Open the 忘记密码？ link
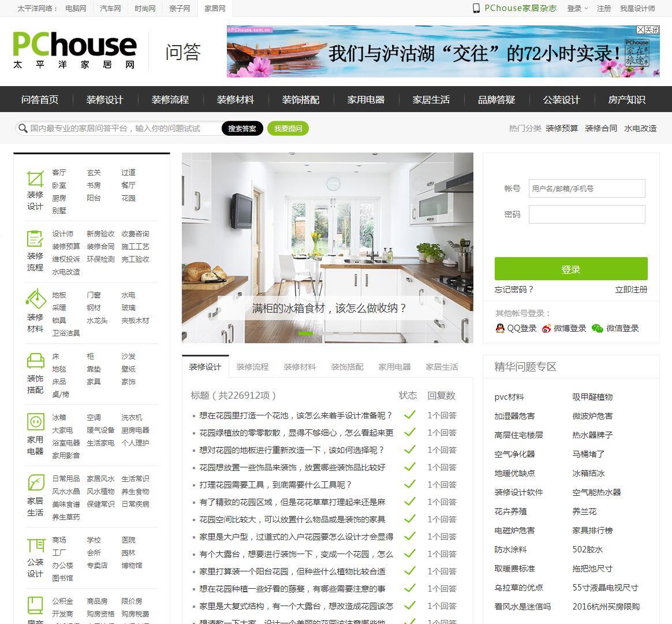 [514, 289]
